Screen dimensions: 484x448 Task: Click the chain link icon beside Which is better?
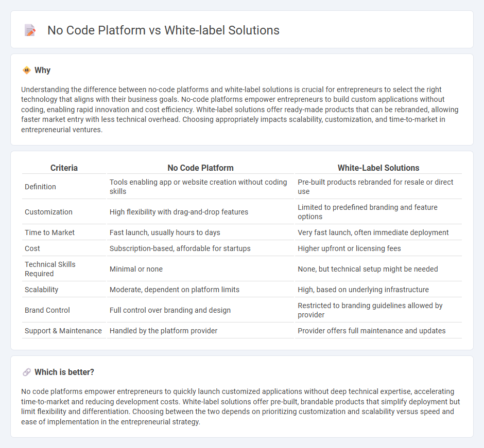point(27,372)
